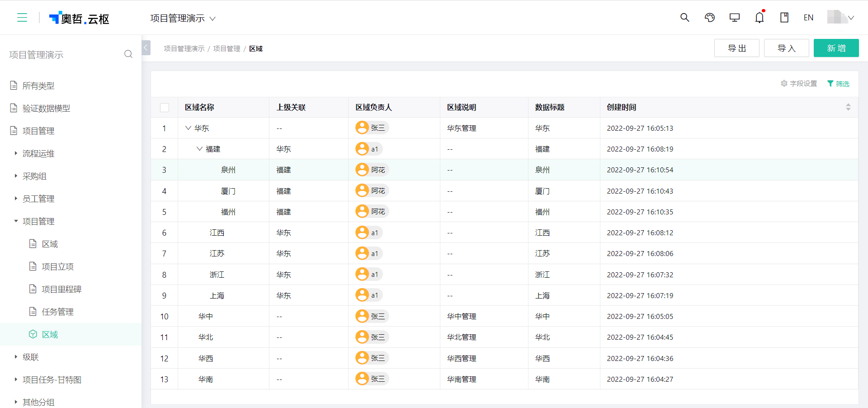Screen dimensions: 868x408
Task: Open 所有类型 in the sidebar
Action: [38, 85]
